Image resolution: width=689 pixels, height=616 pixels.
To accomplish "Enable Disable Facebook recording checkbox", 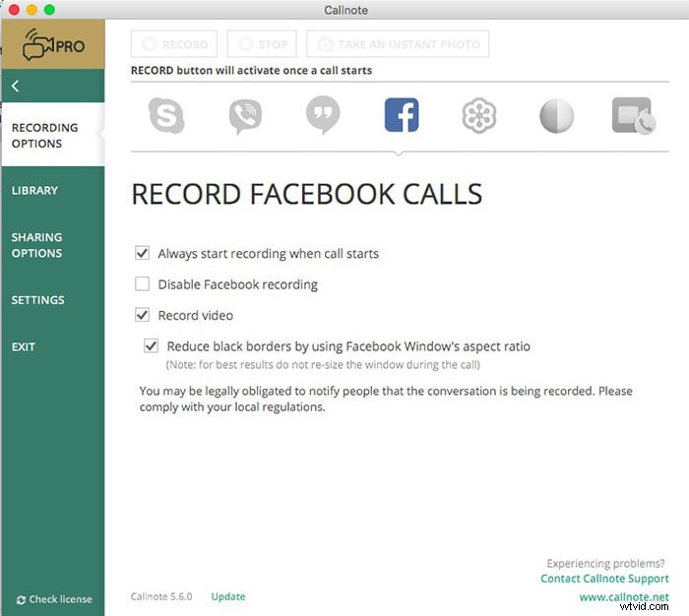I will click(142, 283).
